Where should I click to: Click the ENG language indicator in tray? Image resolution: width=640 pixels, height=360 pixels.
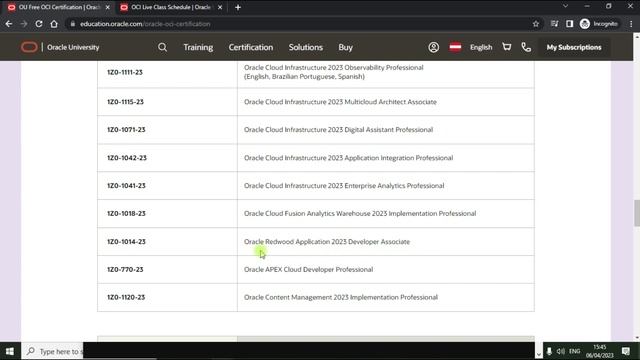574,351
